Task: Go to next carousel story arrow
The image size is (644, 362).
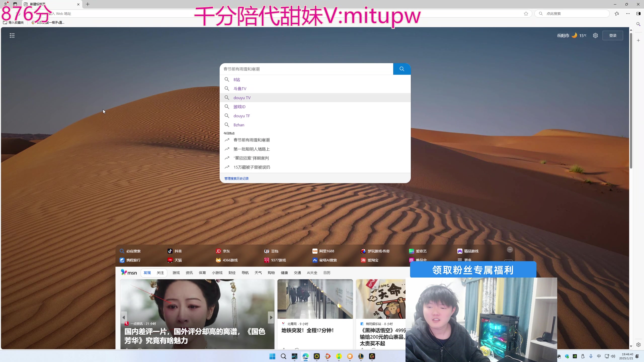Action: coord(271,318)
